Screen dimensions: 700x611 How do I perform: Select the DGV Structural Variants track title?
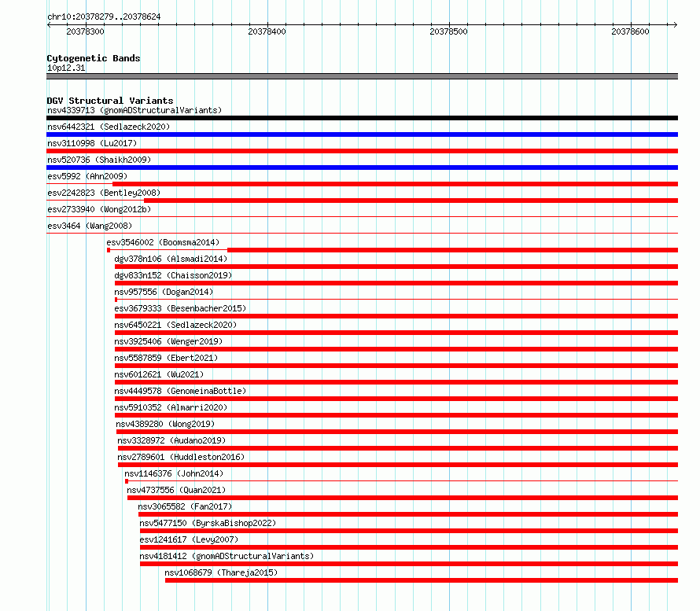tap(110, 101)
